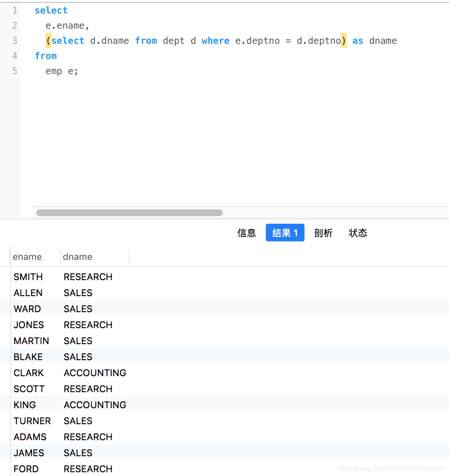This screenshot has width=449, height=476.
Task: Select the SCOTT cell
Action: click(29, 389)
